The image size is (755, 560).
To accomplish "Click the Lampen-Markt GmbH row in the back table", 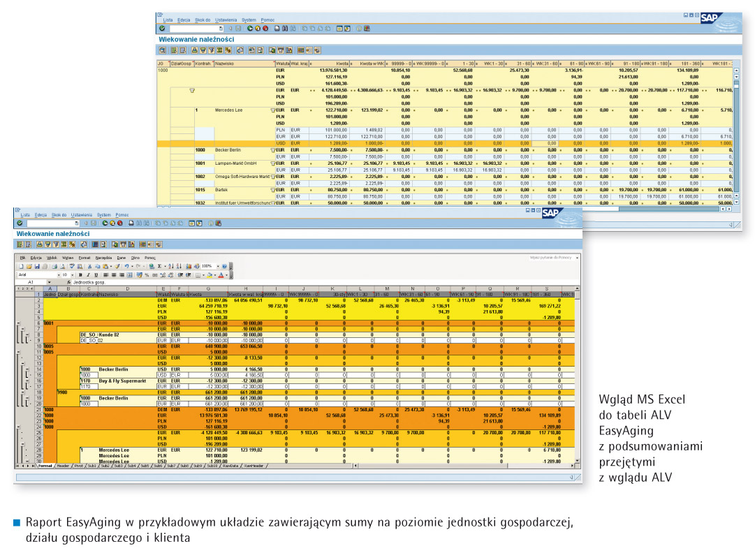I will point(446,163).
